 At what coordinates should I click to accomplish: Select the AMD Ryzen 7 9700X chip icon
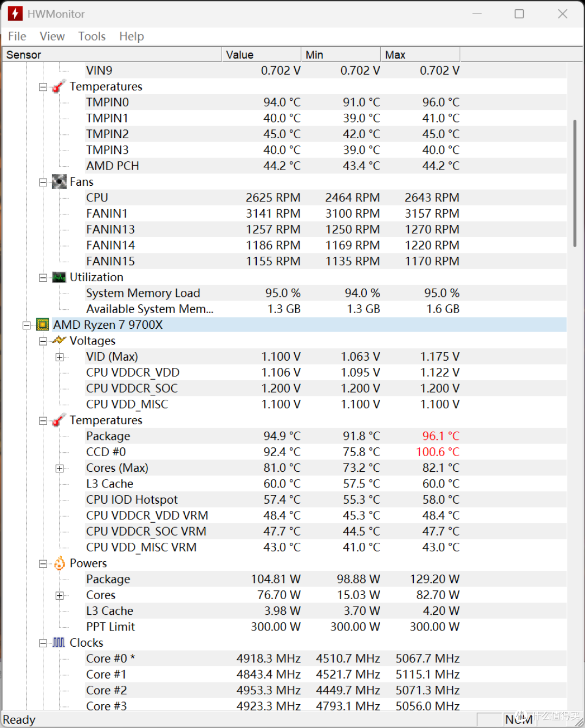coord(42,325)
